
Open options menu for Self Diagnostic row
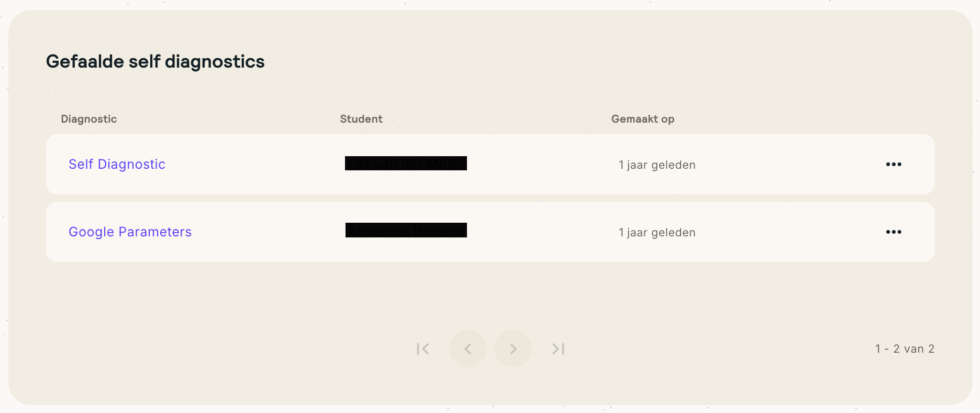tap(894, 165)
